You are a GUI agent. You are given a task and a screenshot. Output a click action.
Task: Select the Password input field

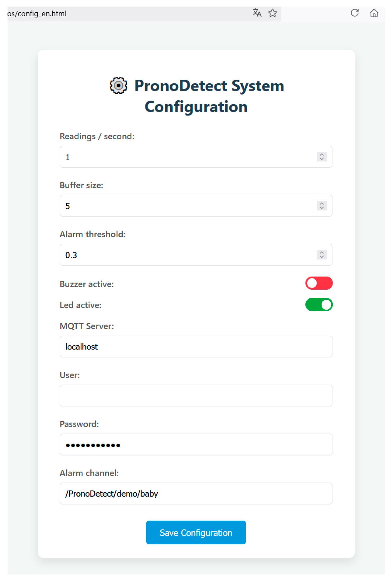pyautogui.click(x=195, y=444)
